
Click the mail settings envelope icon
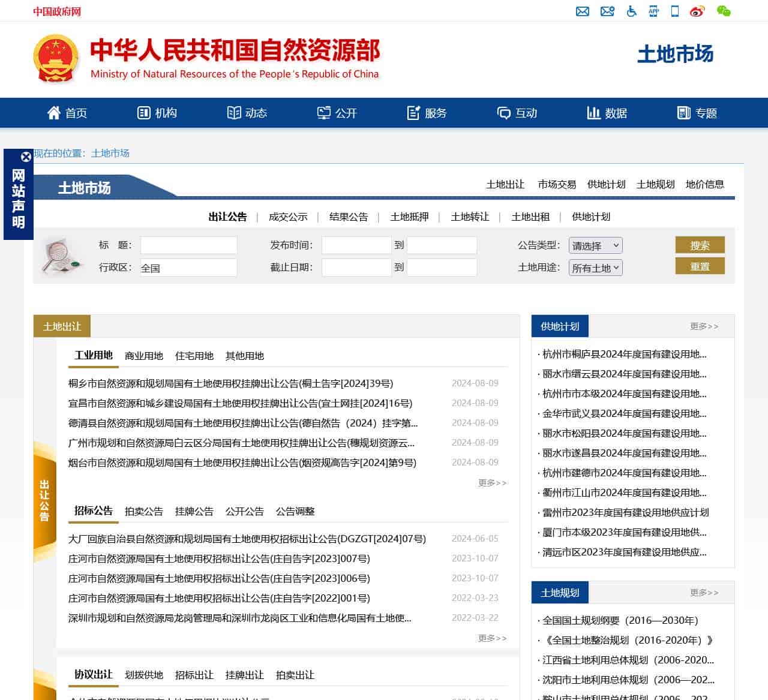[x=607, y=11]
